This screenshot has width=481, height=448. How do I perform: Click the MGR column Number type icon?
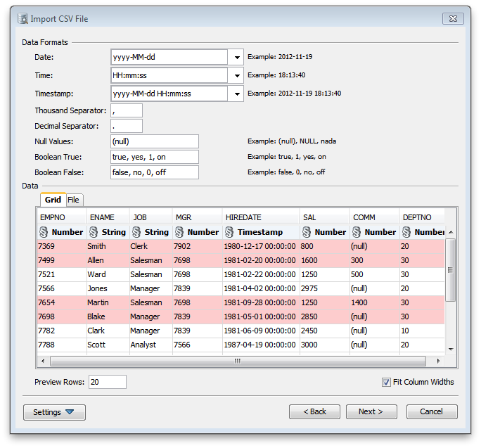point(179,232)
